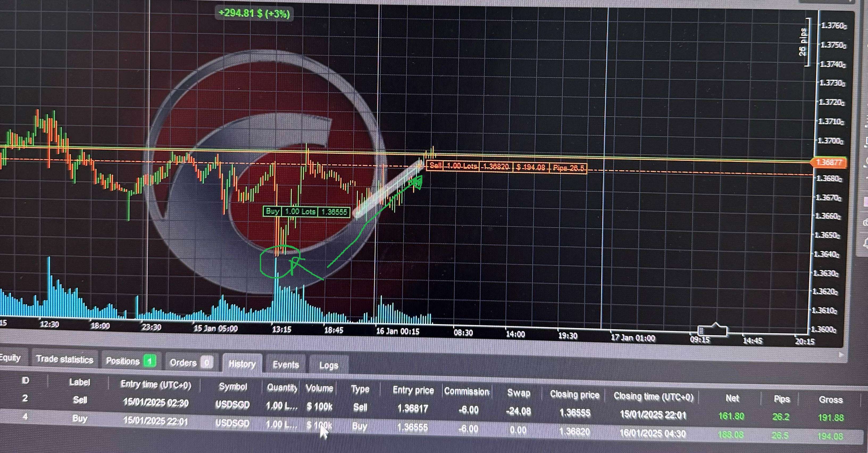Click the small arrow below the price axis
Screen dimensions: 868x453
tap(841, 355)
